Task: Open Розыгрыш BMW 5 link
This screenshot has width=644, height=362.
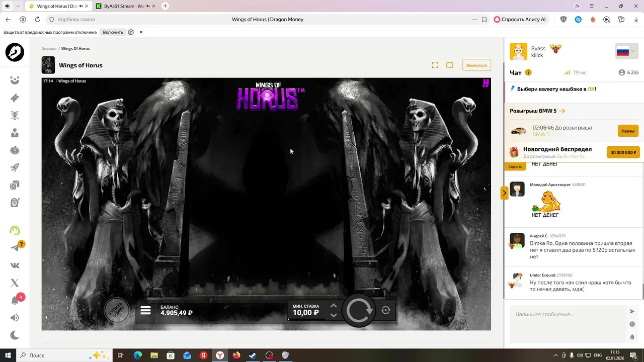Action: [x=537, y=111]
